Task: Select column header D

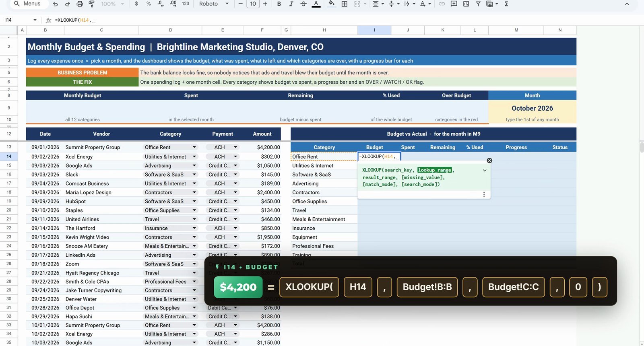Action: pos(170,30)
